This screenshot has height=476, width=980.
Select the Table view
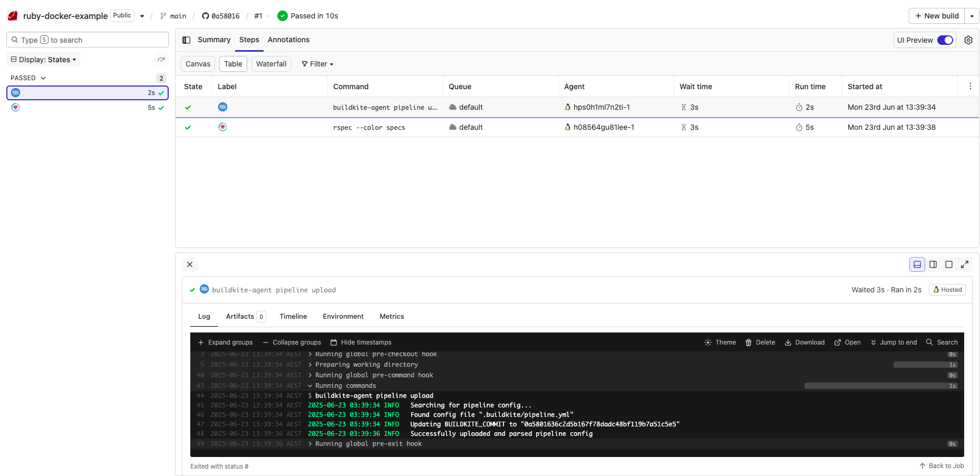pos(234,64)
